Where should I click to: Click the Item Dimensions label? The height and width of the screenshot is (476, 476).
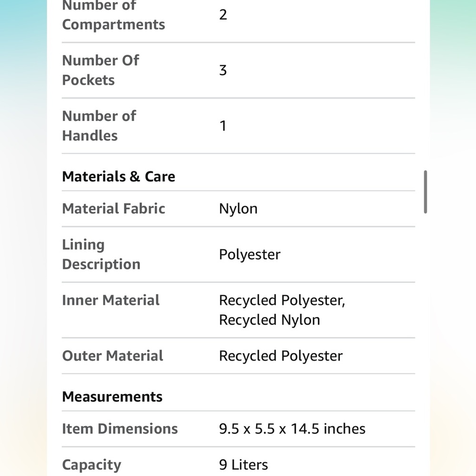click(x=119, y=429)
